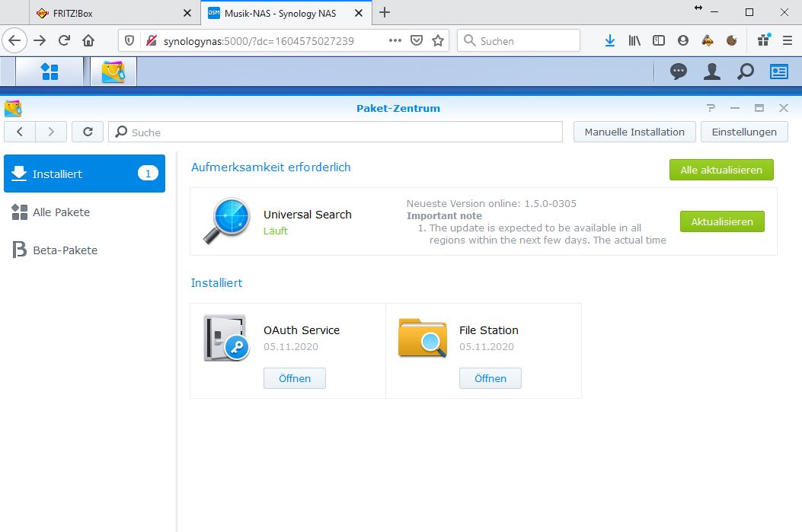Viewport: 802px width, 532px height.
Task: Go forward in Paket-Zentrum
Action: point(51,132)
